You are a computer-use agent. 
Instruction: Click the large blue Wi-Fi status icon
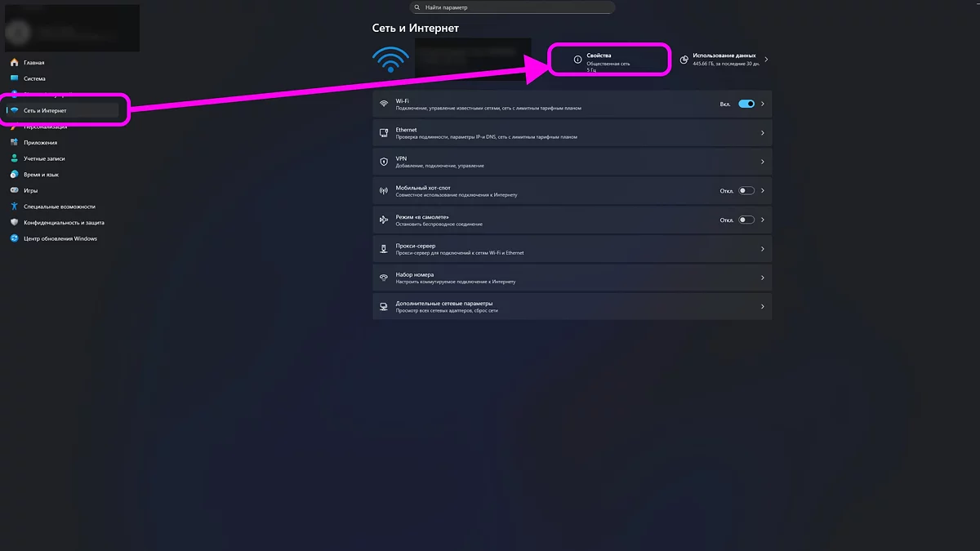390,59
